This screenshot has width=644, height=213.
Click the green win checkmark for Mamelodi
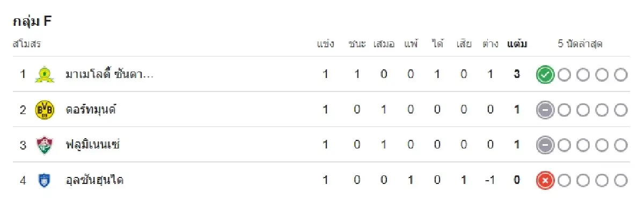(545, 75)
